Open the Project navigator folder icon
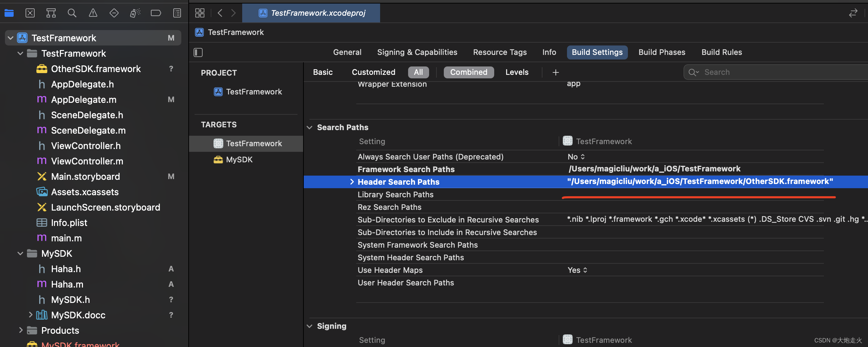868x347 pixels. pyautogui.click(x=9, y=13)
